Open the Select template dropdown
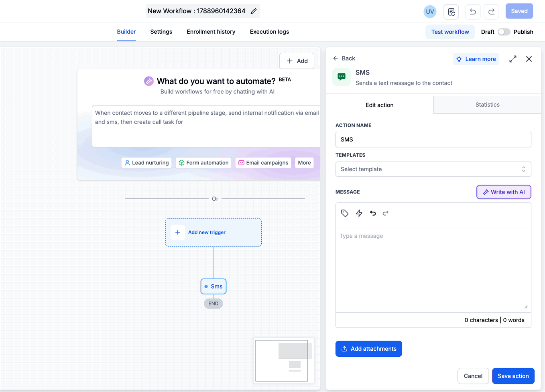 pos(433,169)
